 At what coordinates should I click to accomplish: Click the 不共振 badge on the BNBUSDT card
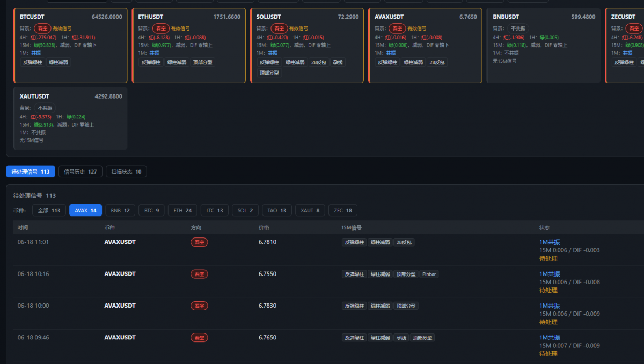click(x=518, y=28)
